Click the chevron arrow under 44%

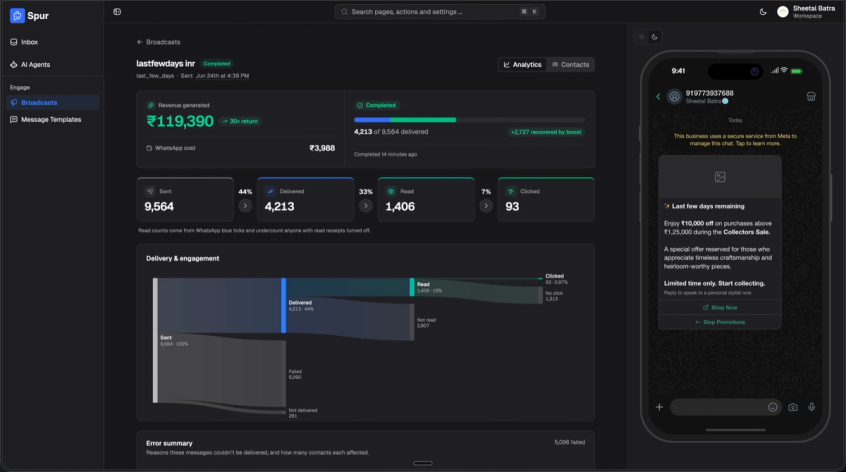point(245,206)
